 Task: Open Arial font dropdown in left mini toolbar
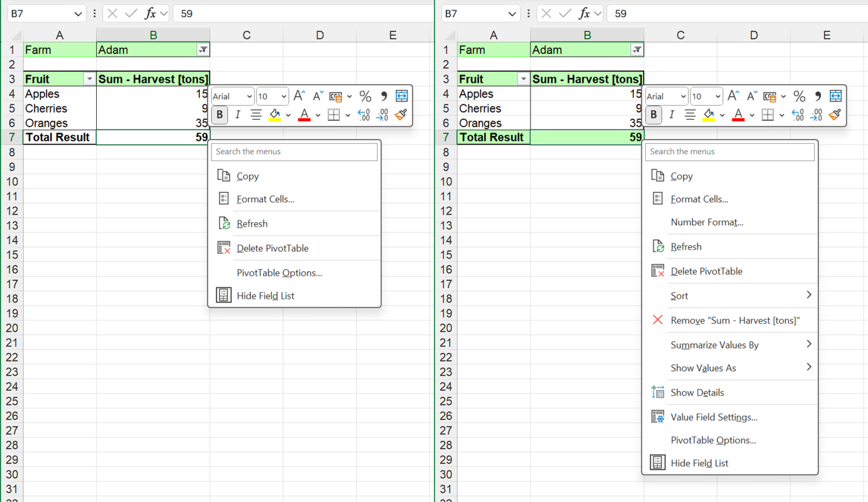248,97
